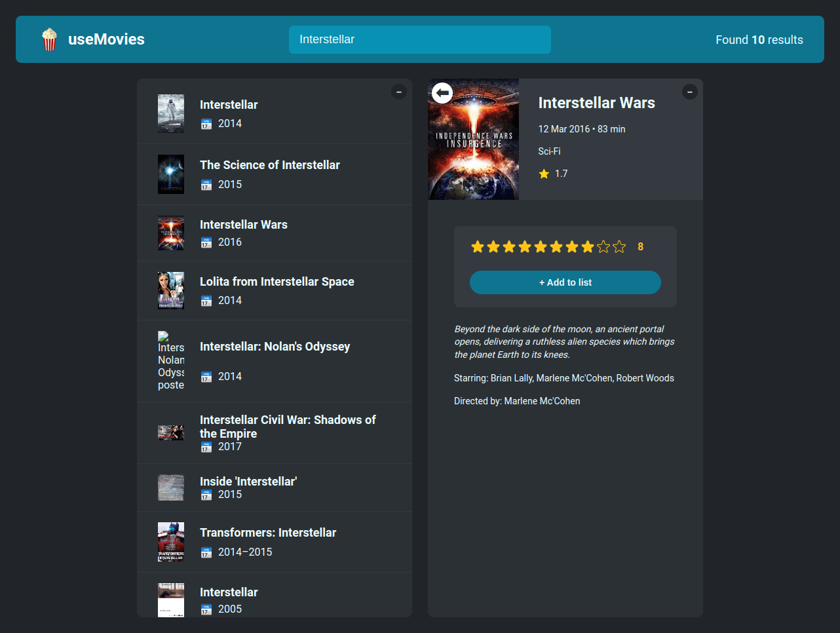Screen dimensions: 840x633
Task: Select the tenth rating star
Action: point(619,247)
